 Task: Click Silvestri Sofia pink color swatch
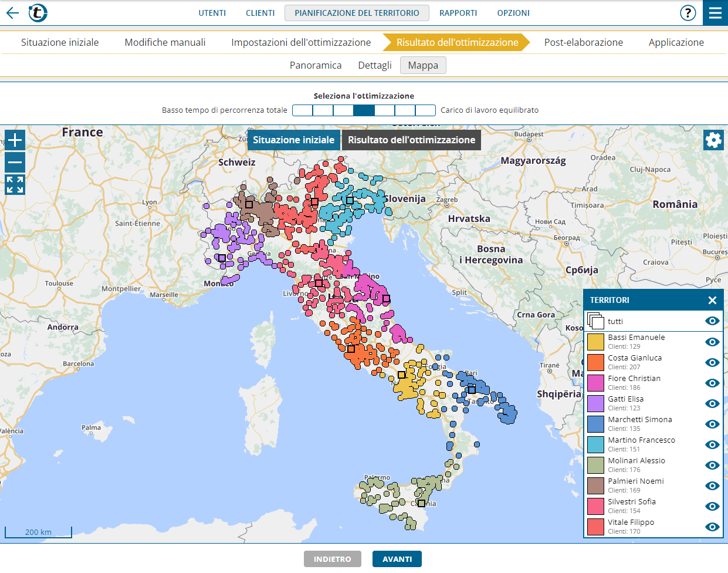coord(595,506)
